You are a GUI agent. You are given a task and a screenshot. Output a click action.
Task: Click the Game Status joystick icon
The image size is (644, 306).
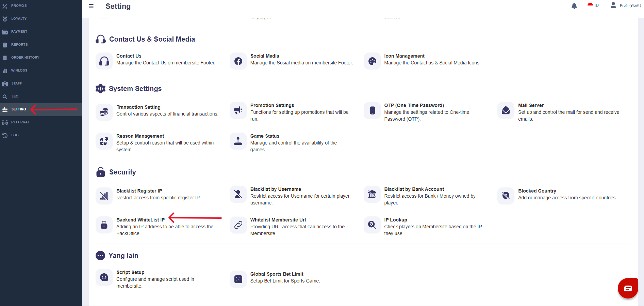click(x=238, y=141)
